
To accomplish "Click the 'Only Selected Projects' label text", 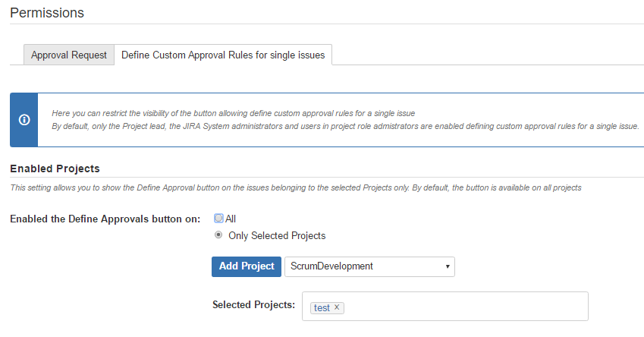I will click(277, 235).
